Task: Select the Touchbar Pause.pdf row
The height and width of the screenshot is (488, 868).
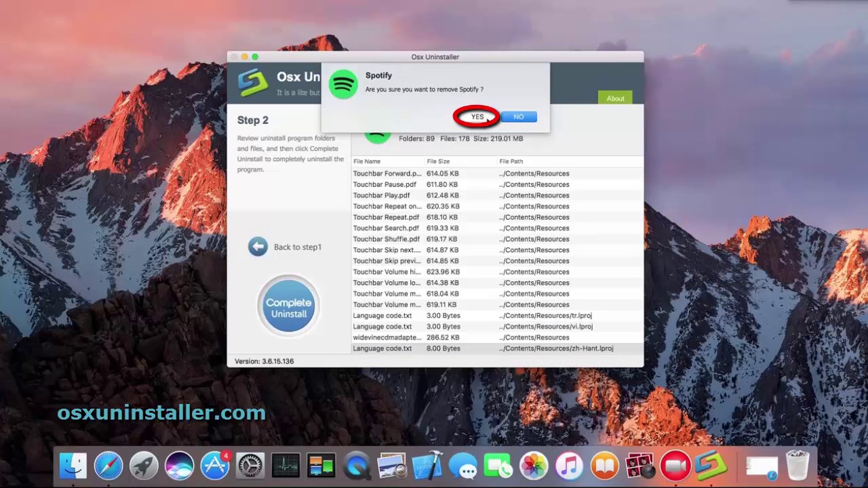Action: [497, 184]
